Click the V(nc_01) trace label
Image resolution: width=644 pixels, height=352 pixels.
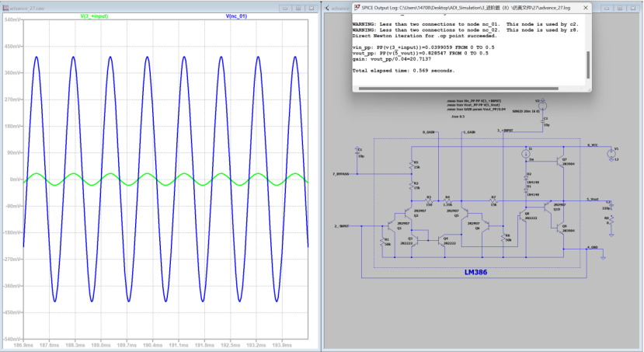pyautogui.click(x=236, y=16)
